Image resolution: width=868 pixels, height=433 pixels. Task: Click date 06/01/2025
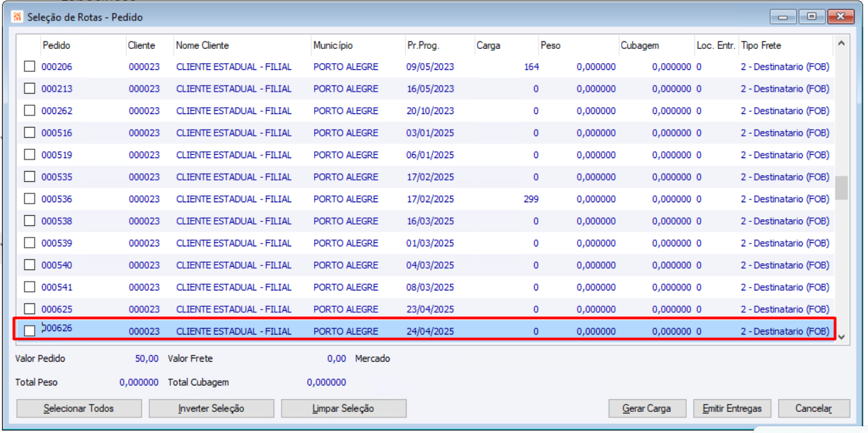pos(430,155)
